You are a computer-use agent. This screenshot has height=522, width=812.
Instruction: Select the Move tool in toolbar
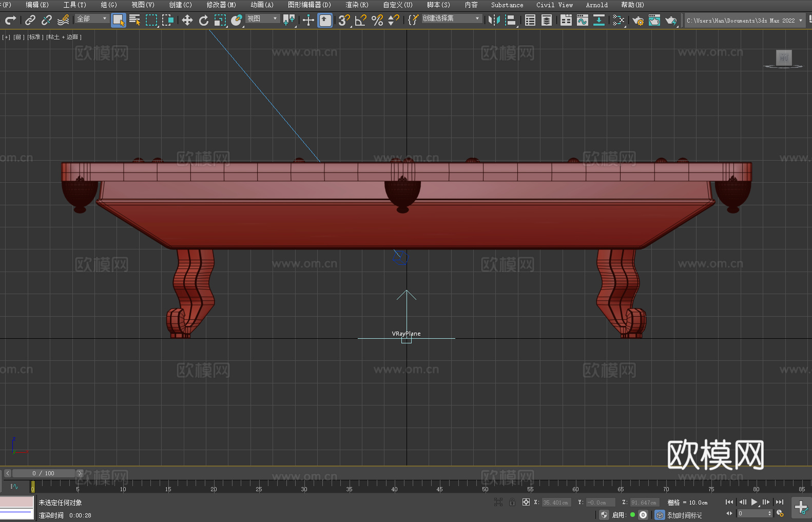point(187,20)
